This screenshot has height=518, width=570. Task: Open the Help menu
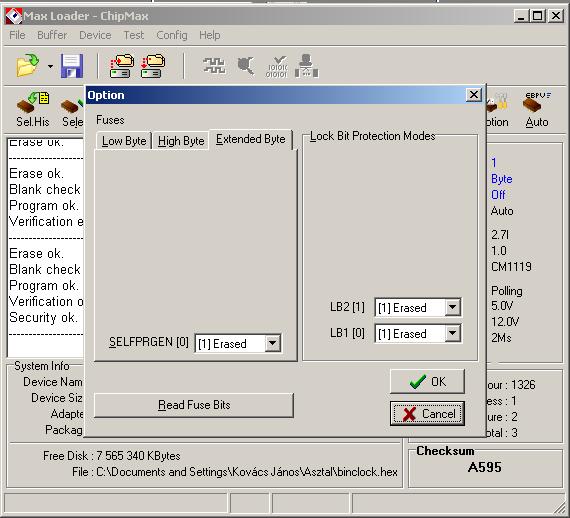point(209,35)
